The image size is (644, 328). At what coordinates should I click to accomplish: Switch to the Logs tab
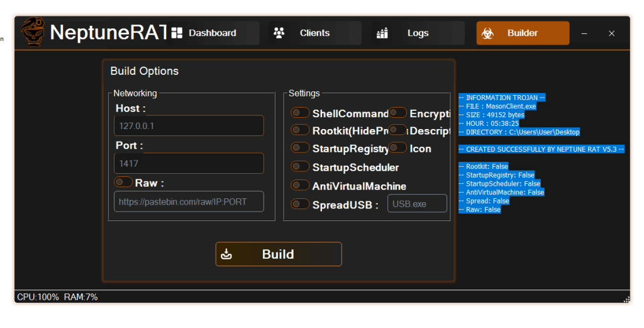tap(418, 33)
